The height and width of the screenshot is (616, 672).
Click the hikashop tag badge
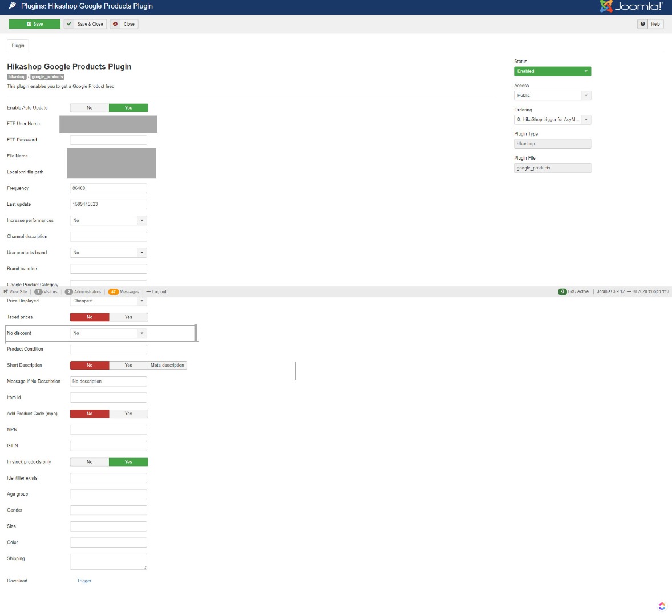(17, 76)
